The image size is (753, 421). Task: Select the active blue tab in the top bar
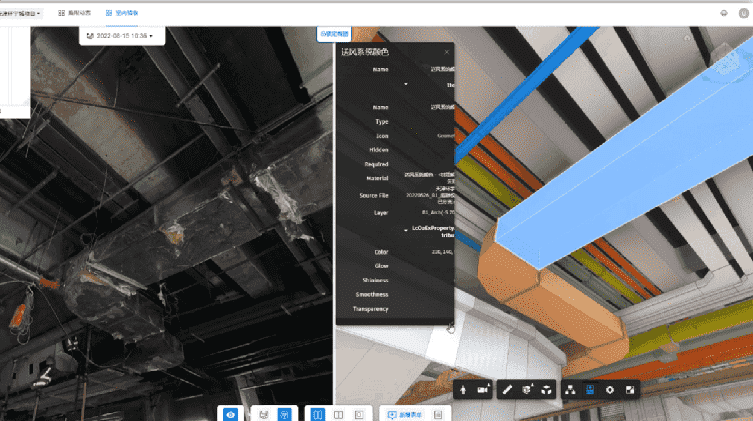pos(122,13)
